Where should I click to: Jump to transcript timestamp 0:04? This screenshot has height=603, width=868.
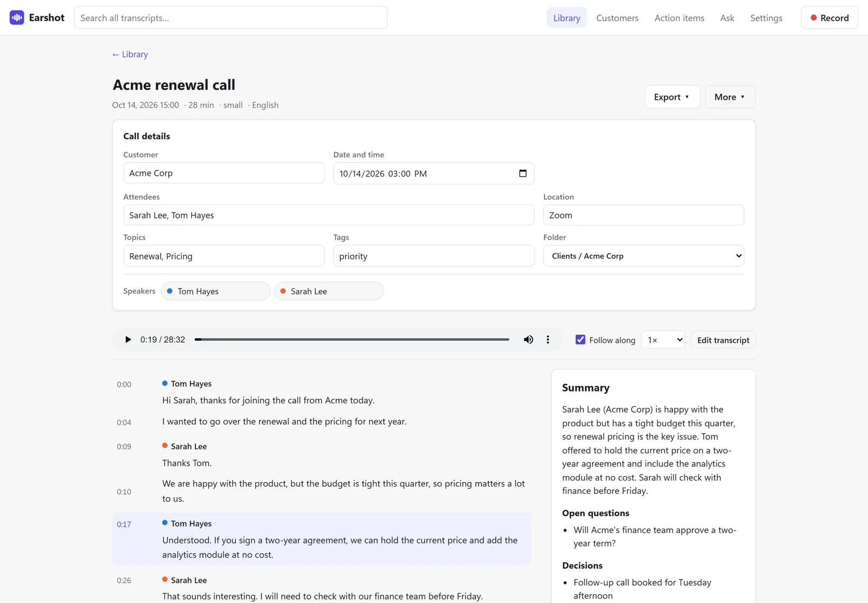click(124, 422)
